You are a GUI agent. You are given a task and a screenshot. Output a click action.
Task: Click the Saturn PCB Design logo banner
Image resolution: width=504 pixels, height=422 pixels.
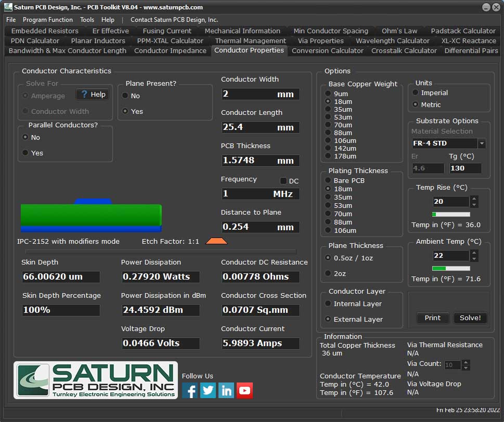tap(96, 380)
